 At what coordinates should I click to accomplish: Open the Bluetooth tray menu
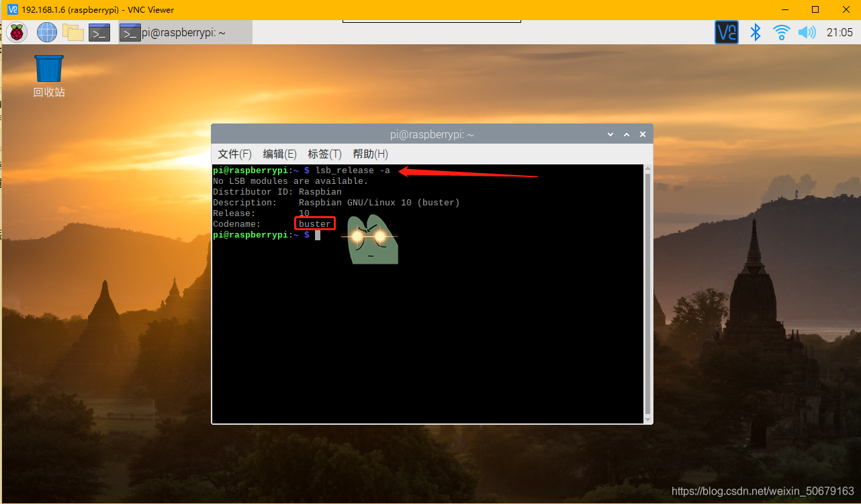756,32
